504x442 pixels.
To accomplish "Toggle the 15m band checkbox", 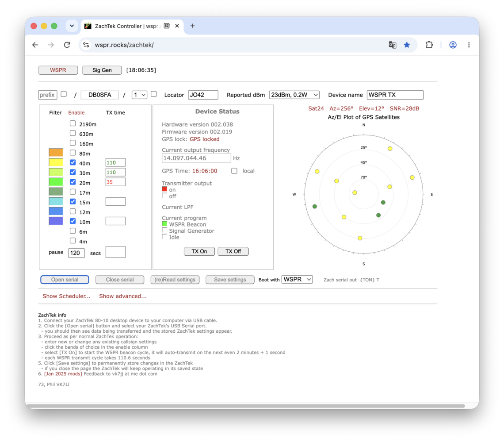I will 73,202.
